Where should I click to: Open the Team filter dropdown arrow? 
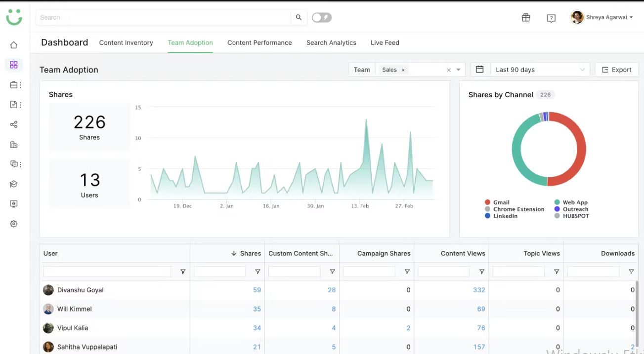(458, 70)
